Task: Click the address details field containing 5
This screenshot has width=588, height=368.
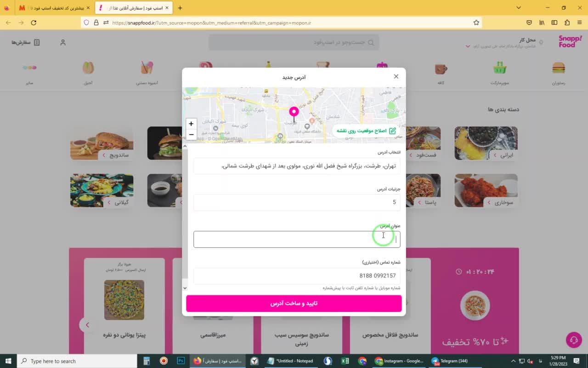Action: click(x=297, y=202)
